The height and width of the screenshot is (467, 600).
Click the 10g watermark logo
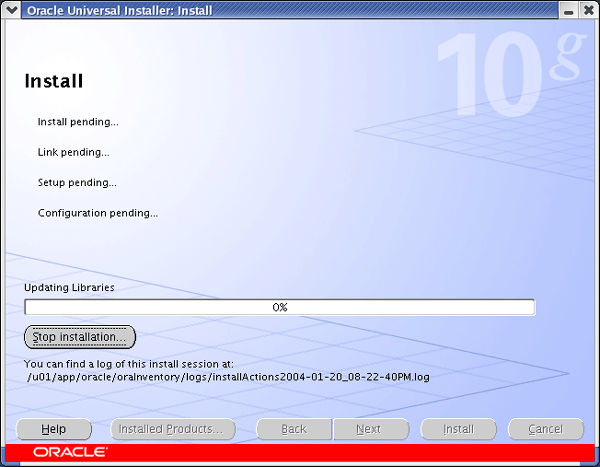(x=500, y=75)
